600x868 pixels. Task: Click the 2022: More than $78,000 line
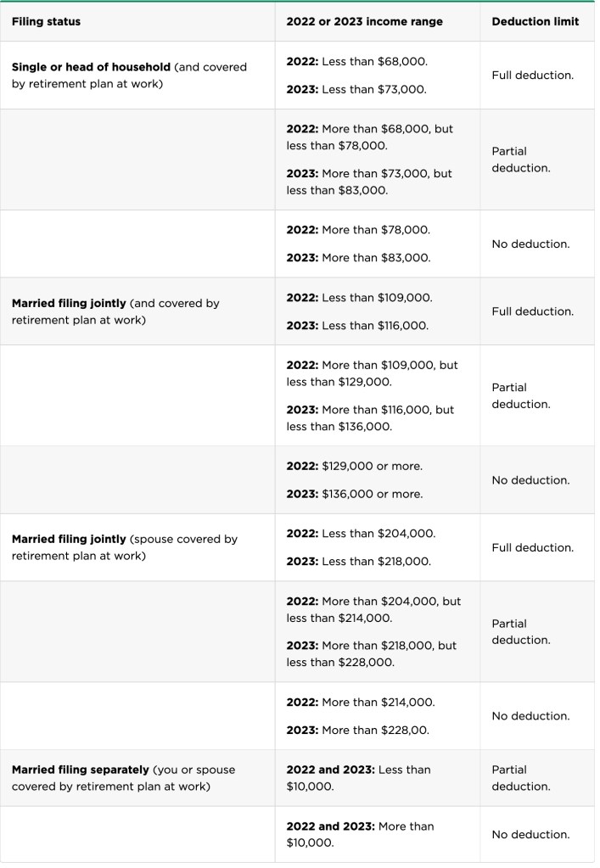[358, 230]
